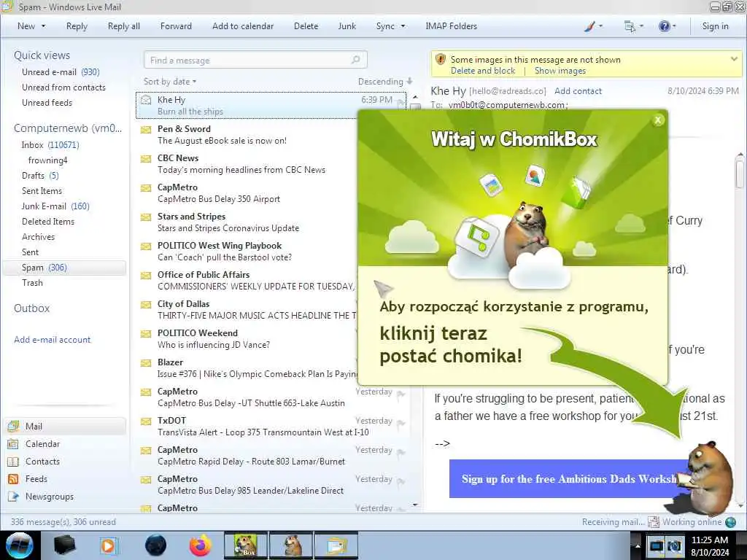
Task: Click the Windows Start orb
Action: (20, 545)
